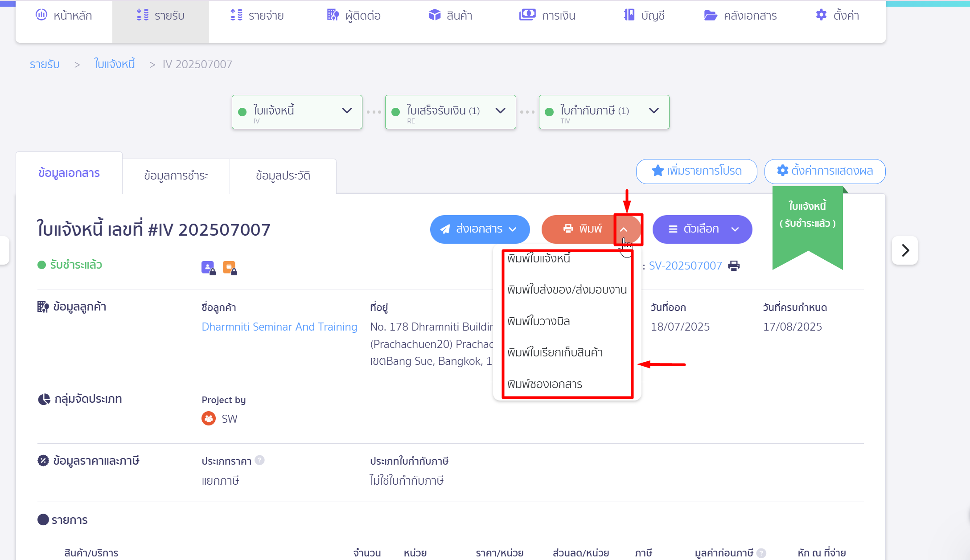Image resolution: width=970 pixels, height=560 pixels.
Task: Click the next document arrow
Action: point(905,250)
